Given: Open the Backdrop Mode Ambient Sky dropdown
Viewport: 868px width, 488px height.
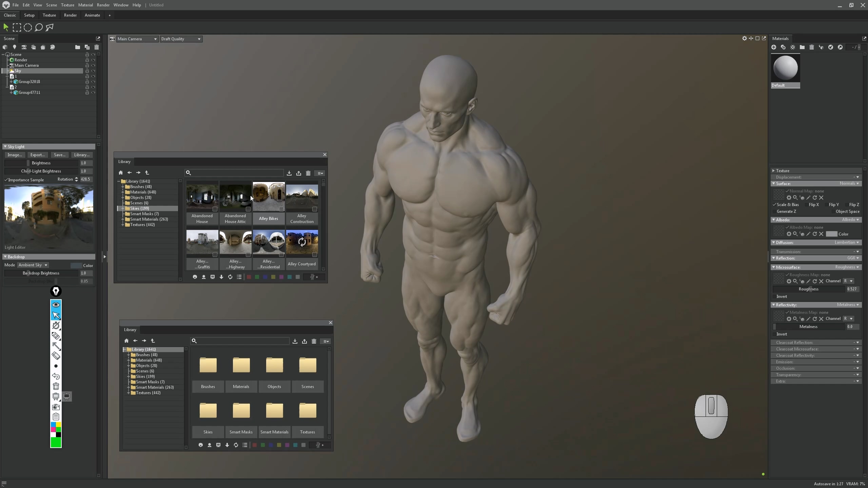Looking at the screenshot, I should pyautogui.click(x=33, y=265).
